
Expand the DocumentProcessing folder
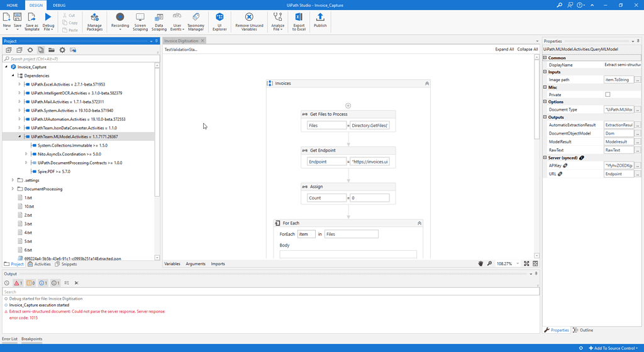coord(13,189)
